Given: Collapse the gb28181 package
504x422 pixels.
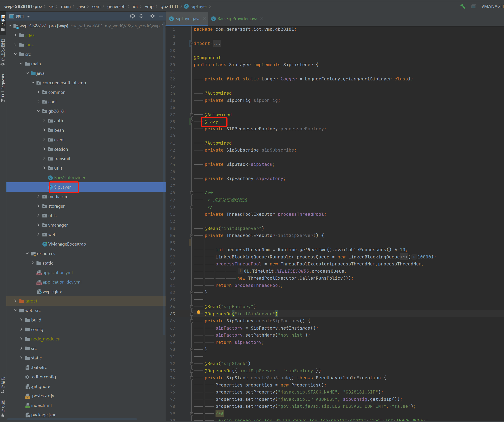Looking at the screenshot, I should pos(39,111).
